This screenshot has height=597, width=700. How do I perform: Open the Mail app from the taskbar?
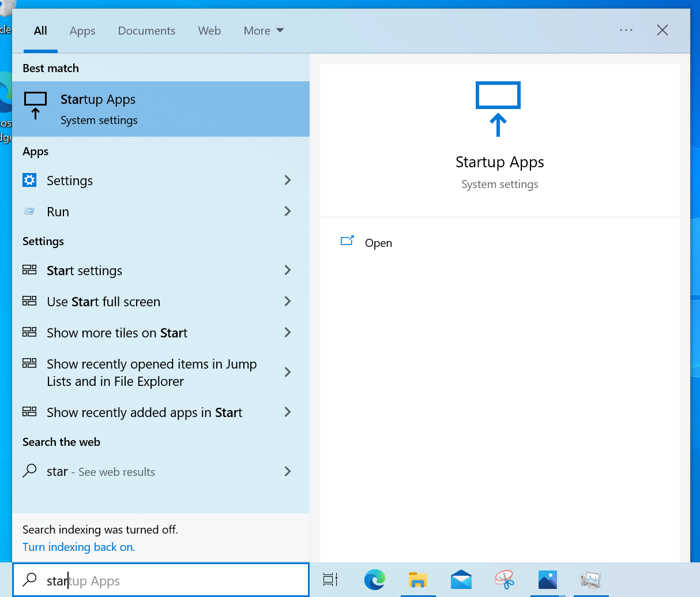(461, 579)
